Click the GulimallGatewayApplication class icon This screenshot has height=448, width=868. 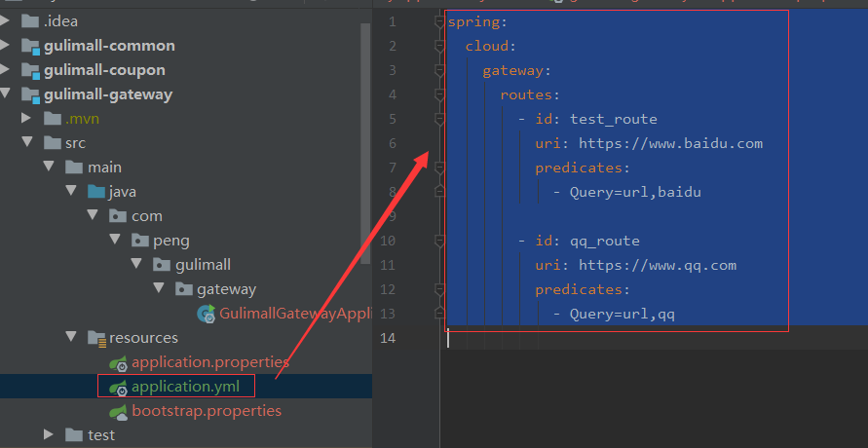coord(206,314)
